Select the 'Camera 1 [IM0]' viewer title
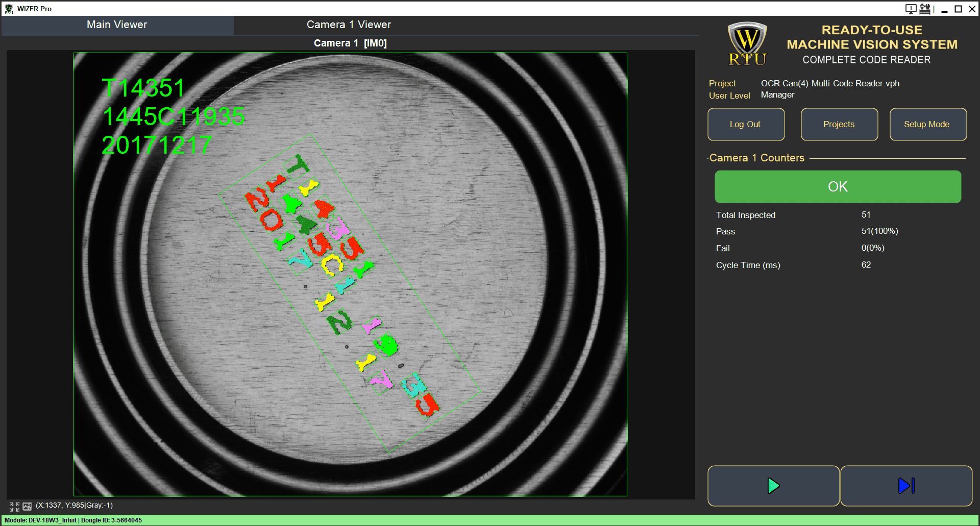980x526 pixels. 350,43
